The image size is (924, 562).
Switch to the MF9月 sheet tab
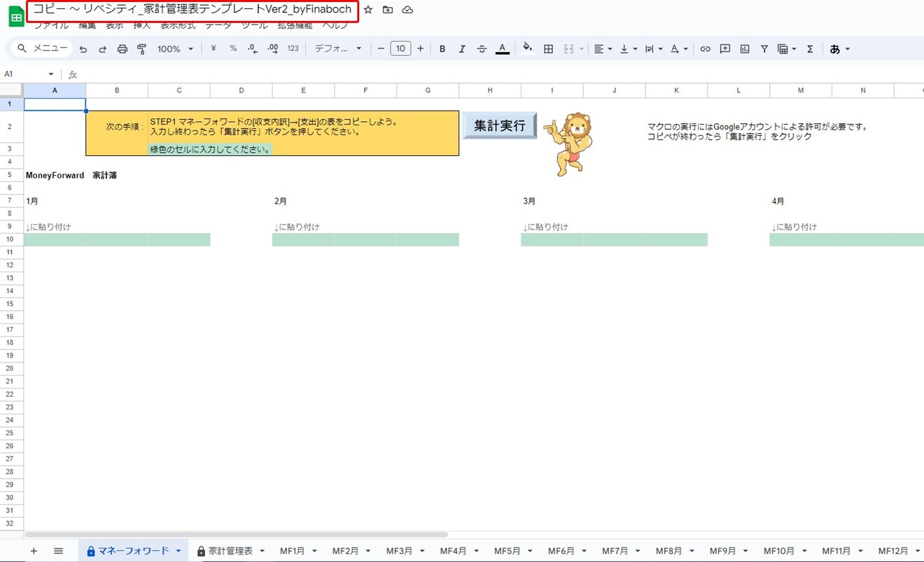[x=723, y=551]
